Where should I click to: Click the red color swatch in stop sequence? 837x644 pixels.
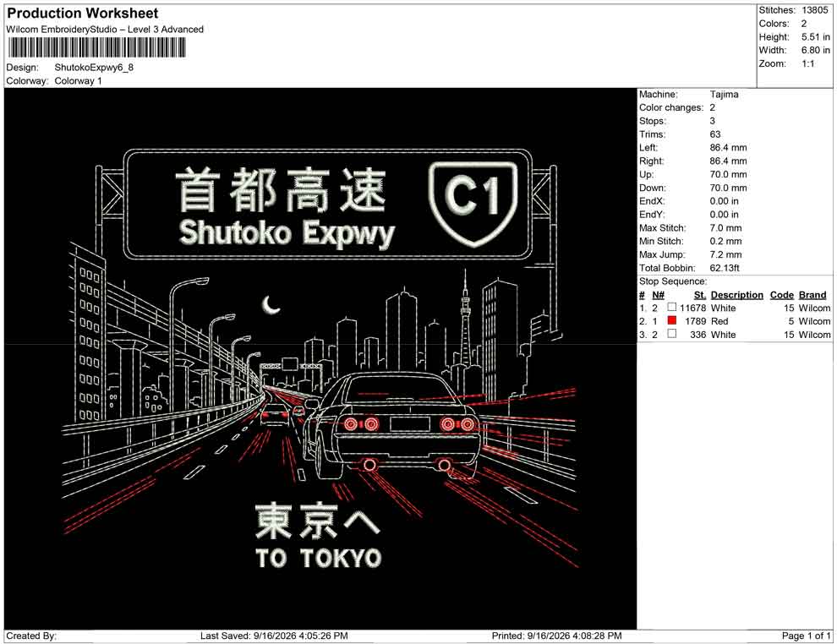pyautogui.click(x=672, y=320)
